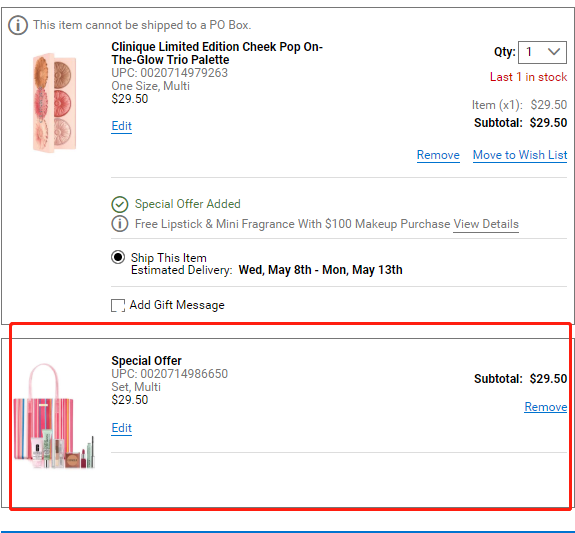The image size is (575, 533).
Task: Open Clinique Cheek Pop Trio Palette title
Action: point(217,53)
